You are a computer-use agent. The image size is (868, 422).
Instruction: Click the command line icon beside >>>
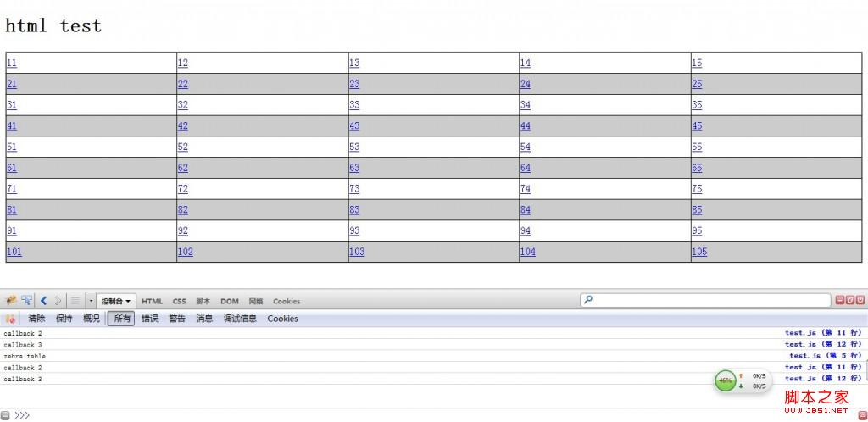5,415
